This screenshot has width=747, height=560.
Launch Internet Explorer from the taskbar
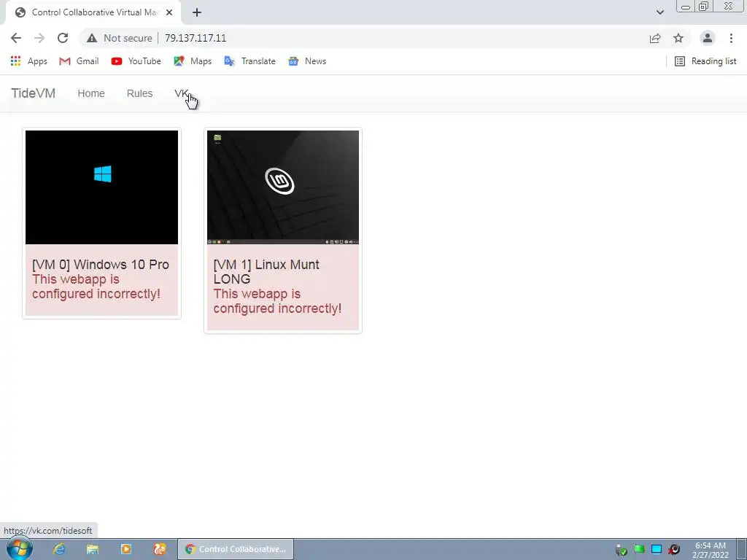59,549
